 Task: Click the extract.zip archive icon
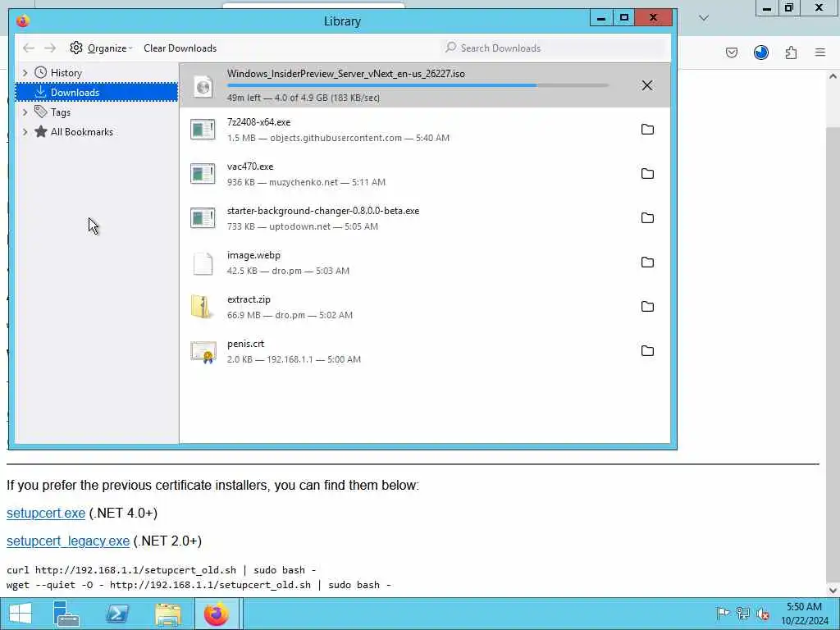pyautogui.click(x=202, y=307)
